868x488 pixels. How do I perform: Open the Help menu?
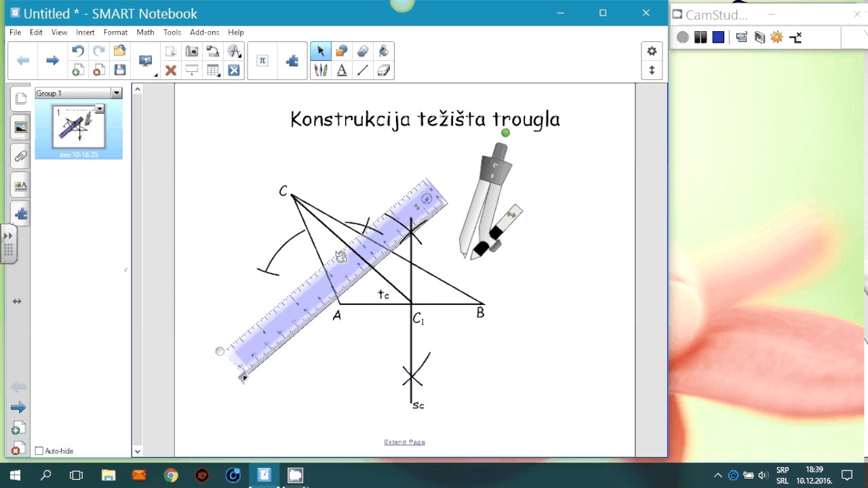tap(236, 32)
